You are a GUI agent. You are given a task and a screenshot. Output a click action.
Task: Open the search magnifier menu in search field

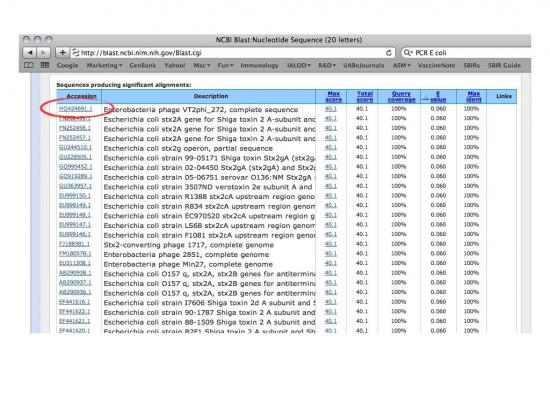pos(407,53)
